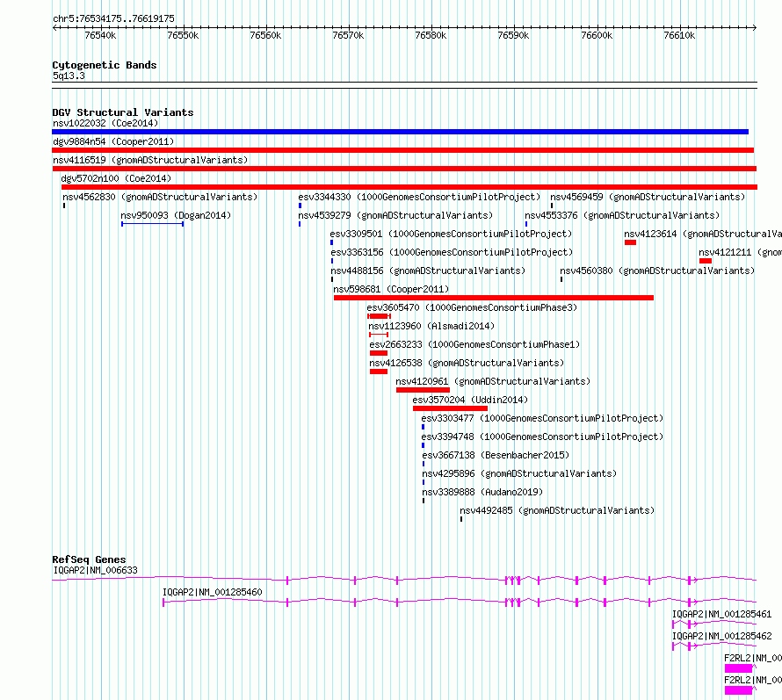Select the red esv3570204 variant bar
Screen dimensions: 782x700
451,408
